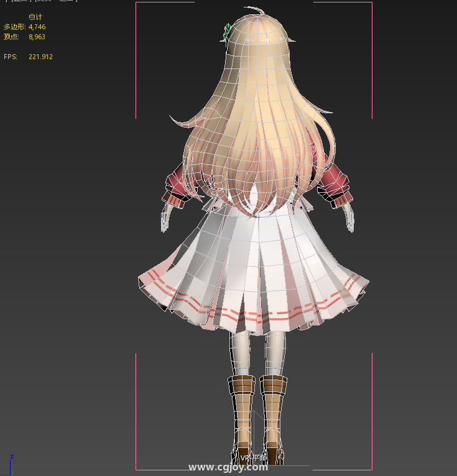This screenshot has width=457, height=476.
Task: Click the www.cgjoy.com watermark text
Action: click(228, 467)
